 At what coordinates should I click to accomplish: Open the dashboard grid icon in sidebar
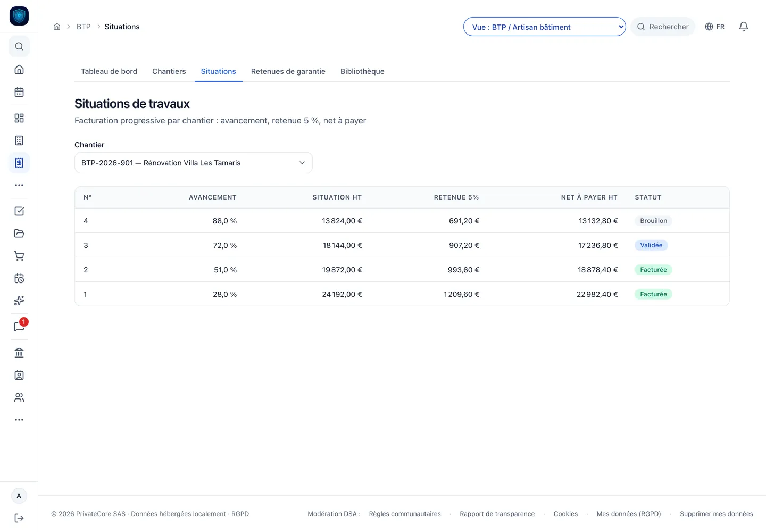pyautogui.click(x=19, y=118)
